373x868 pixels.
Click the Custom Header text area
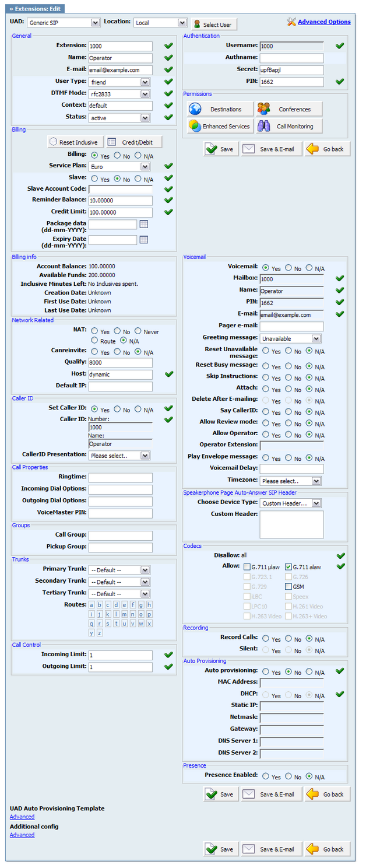pyautogui.click(x=291, y=524)
